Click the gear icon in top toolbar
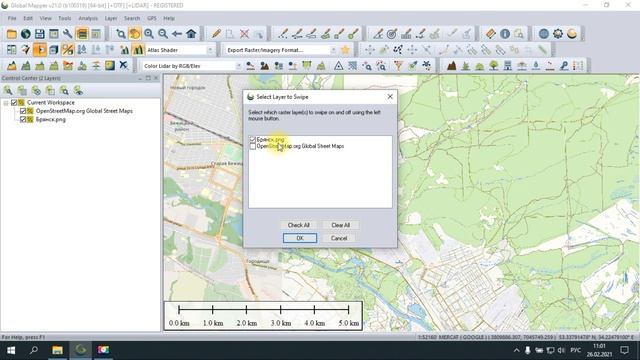The width and height of the screenshot is (640, 360). (x=558, y=34)
